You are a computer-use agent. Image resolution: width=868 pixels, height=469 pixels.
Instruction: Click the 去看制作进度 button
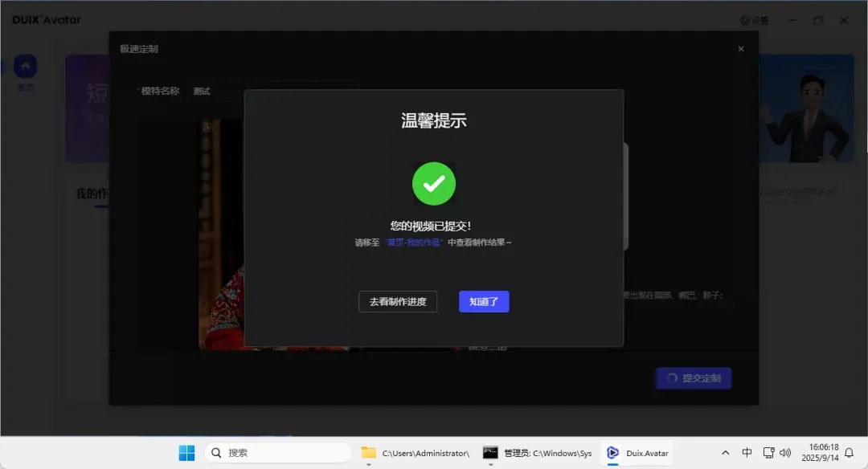pyautogui.click(x=398, y=301)
